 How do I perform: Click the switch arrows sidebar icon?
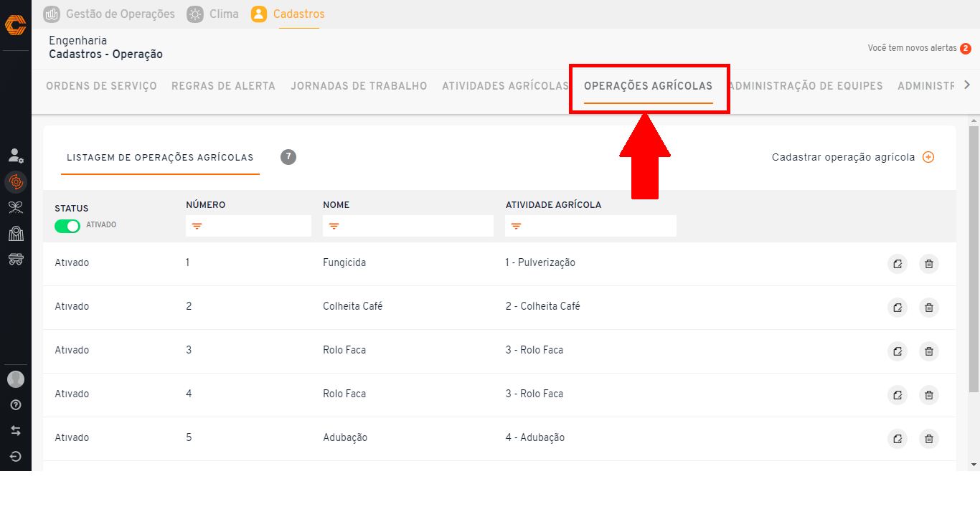(x=16, y=431)
